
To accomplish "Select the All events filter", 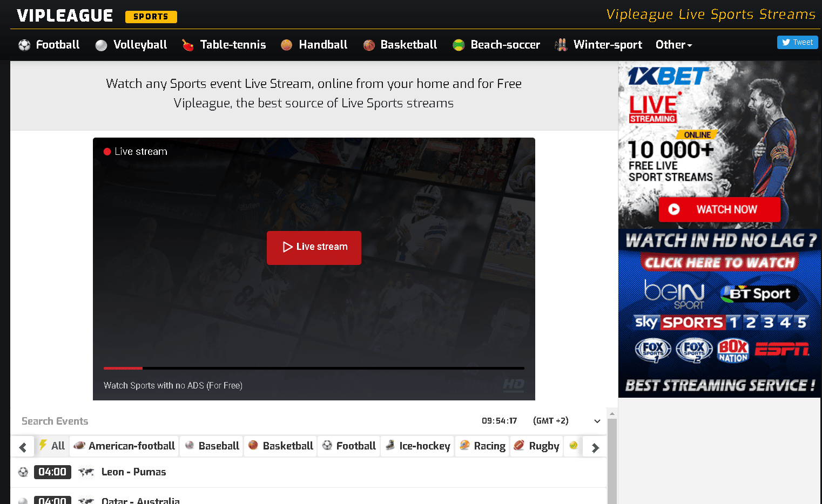I will 52,446.
